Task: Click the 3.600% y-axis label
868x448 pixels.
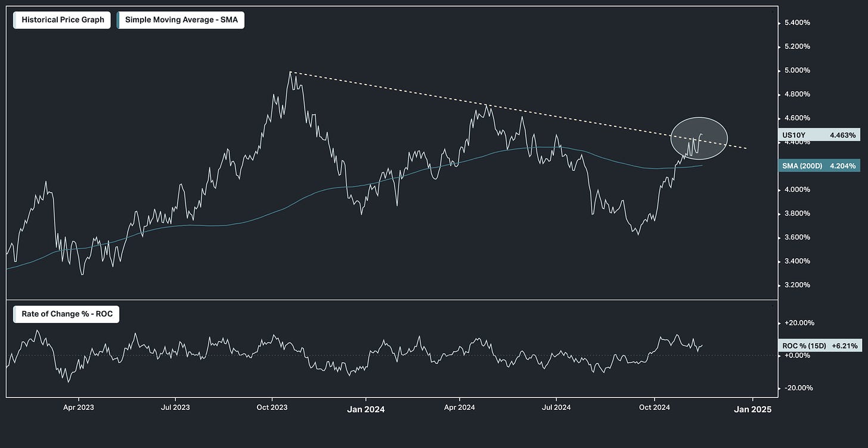Action: 797,237
